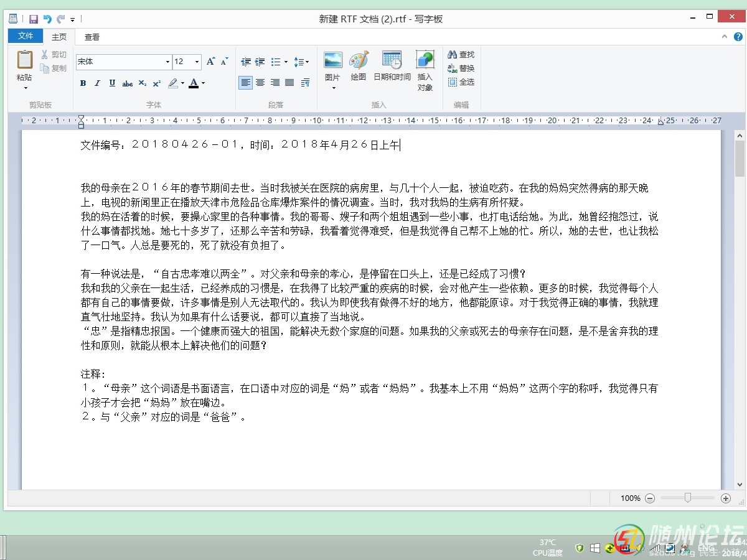
Task: Click the 全选 select all button
Action: point(461,82)
